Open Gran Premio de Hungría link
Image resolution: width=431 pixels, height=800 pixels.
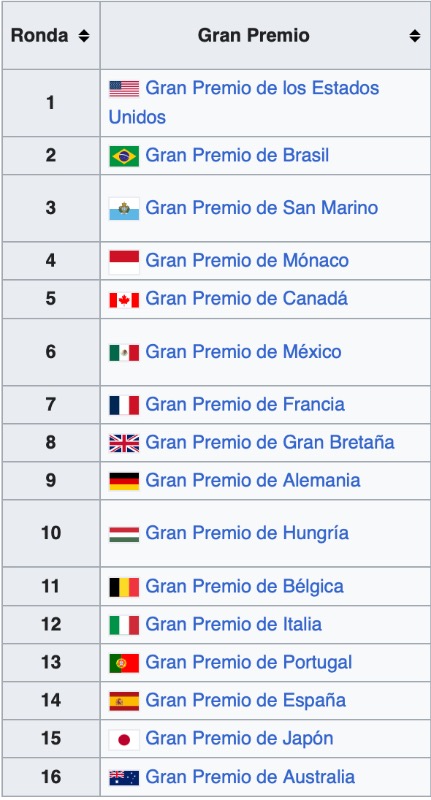(x=247, y=533)
